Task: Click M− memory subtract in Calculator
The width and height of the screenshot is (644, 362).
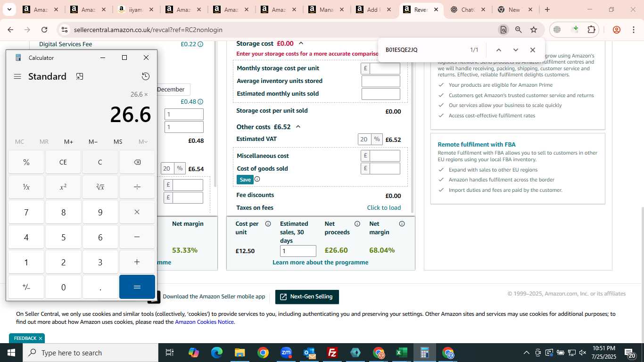Action: [93, 142]
